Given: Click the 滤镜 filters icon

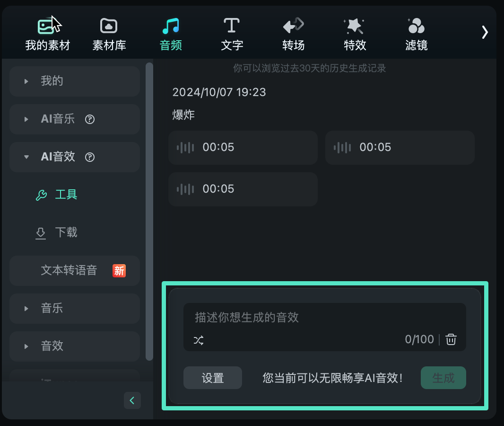Looking at the screenshot, I should click(416, 32).
